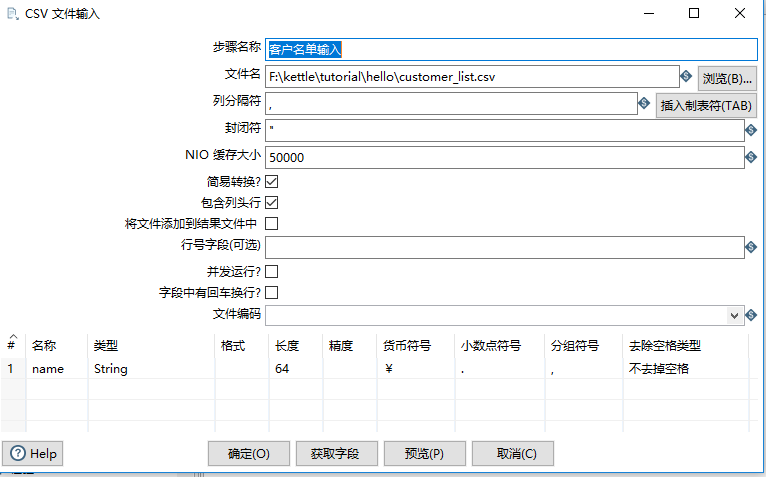This screenshot has width=766, height=477.
Task: Click variable icon next to 文件编码 dropdown
Action: click(x=751, y=315)
